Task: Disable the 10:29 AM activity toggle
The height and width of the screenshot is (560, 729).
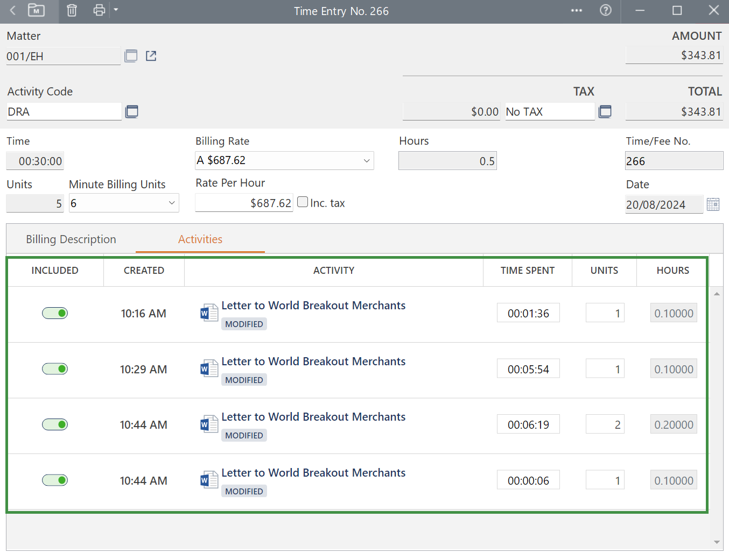Action: click(55, 368)
